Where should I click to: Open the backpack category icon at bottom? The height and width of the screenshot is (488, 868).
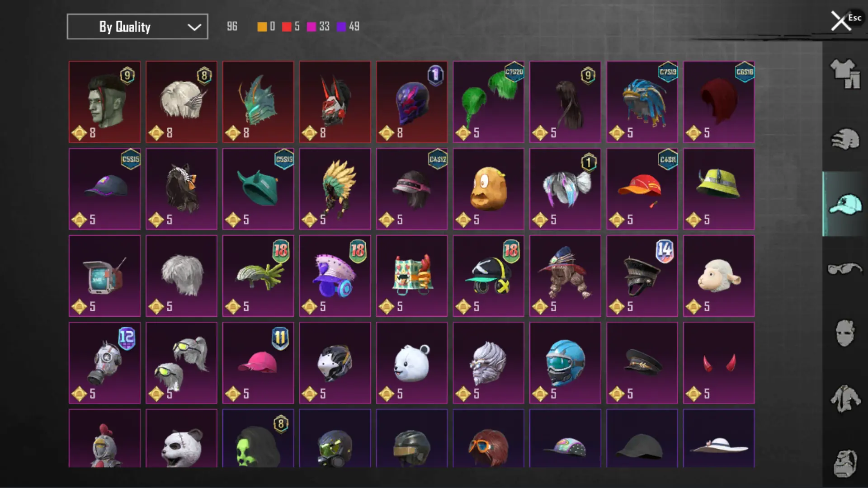845,463
